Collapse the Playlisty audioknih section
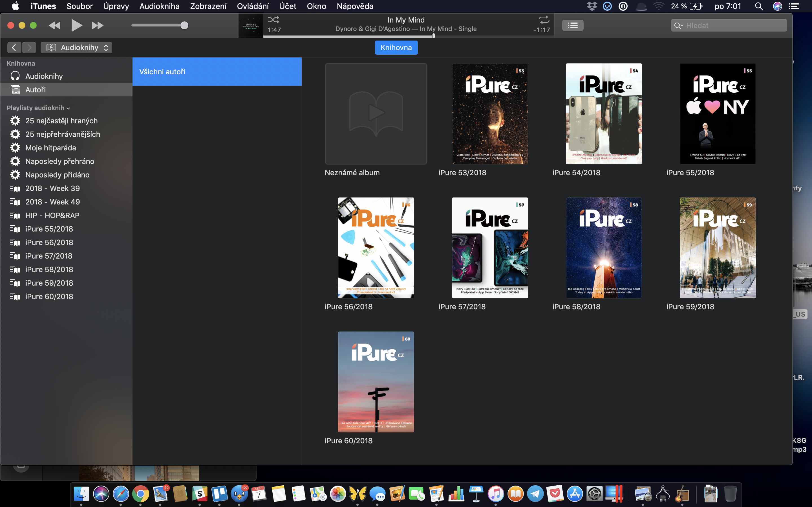The image size is (812, 507). click(68, 108)
